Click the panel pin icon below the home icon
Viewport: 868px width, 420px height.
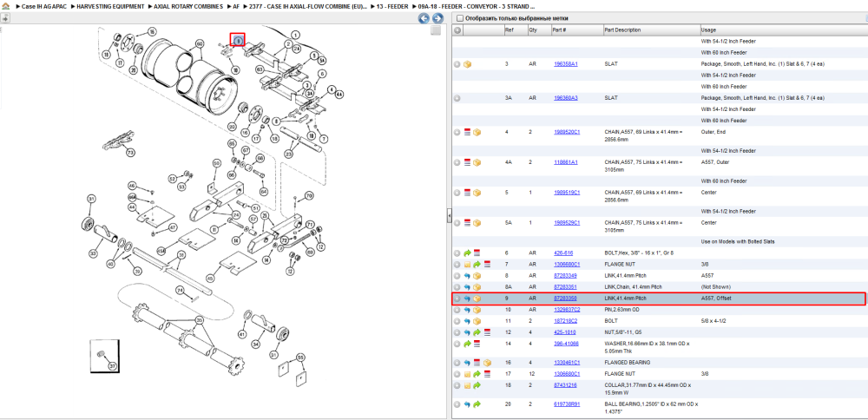pos(4,18)
